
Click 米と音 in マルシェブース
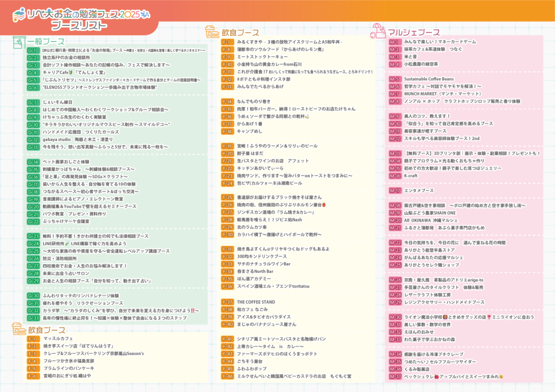(x=403, y=56)
